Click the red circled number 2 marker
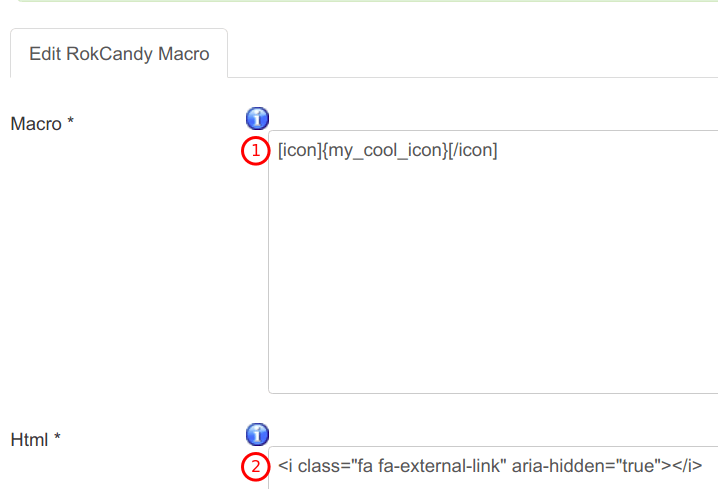This screenshot has width=718, height=489. click(x=256, y=467)
